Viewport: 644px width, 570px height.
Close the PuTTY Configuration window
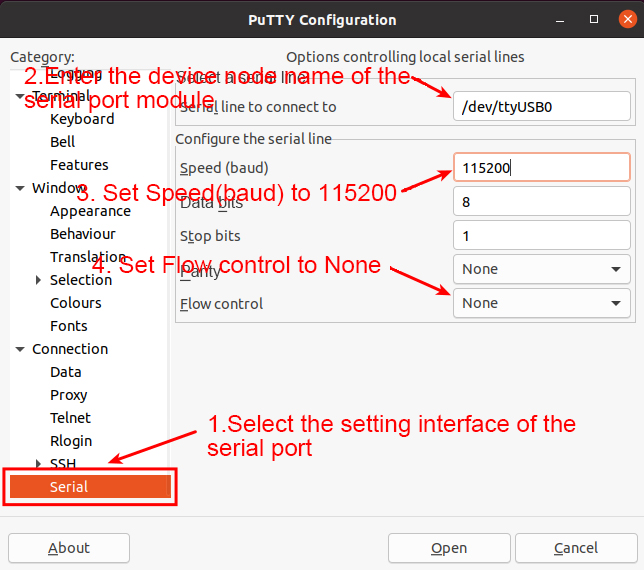tap(628, 19)
